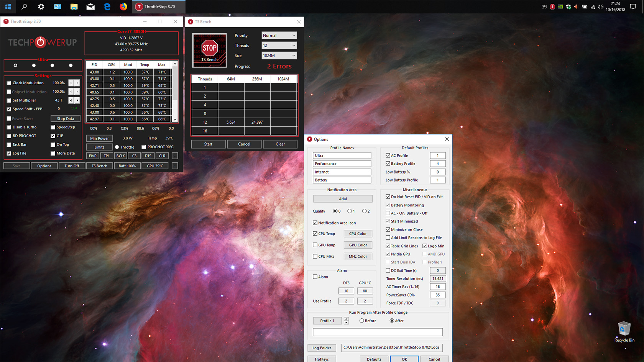Viewport: 644px width, 362px height.
Task: Select Quality option 2 radio button
Action: click(364, 211)
